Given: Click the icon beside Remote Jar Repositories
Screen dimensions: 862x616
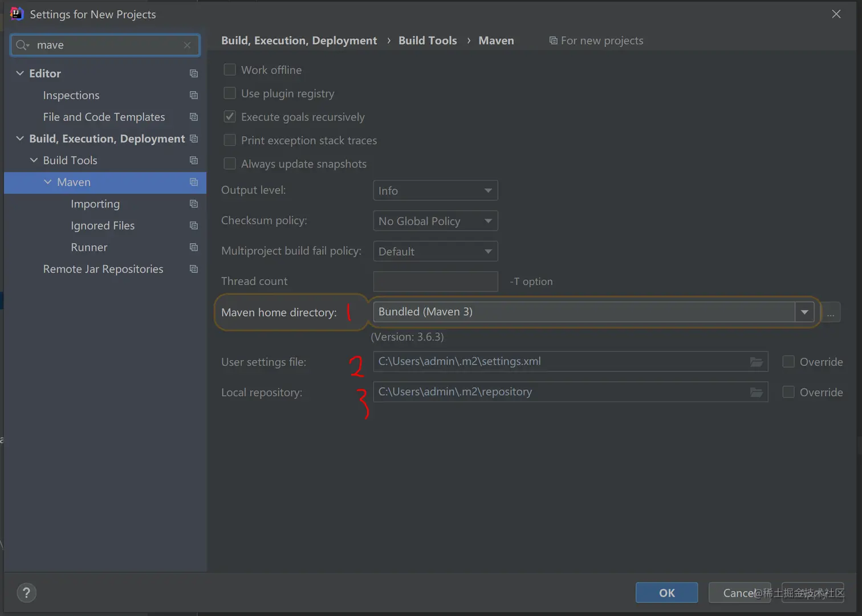Looking at the screenshot, I should point(194,268).
